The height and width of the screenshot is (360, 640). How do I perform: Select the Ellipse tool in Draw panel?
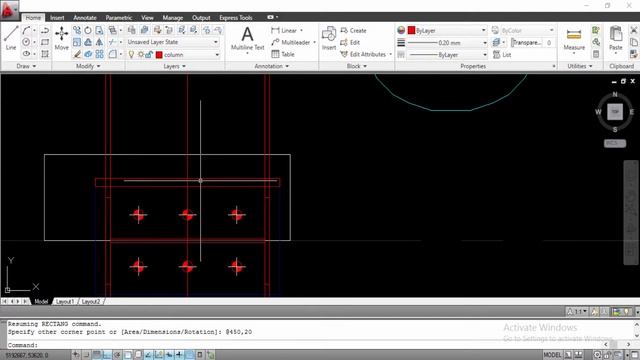[26, 54]
